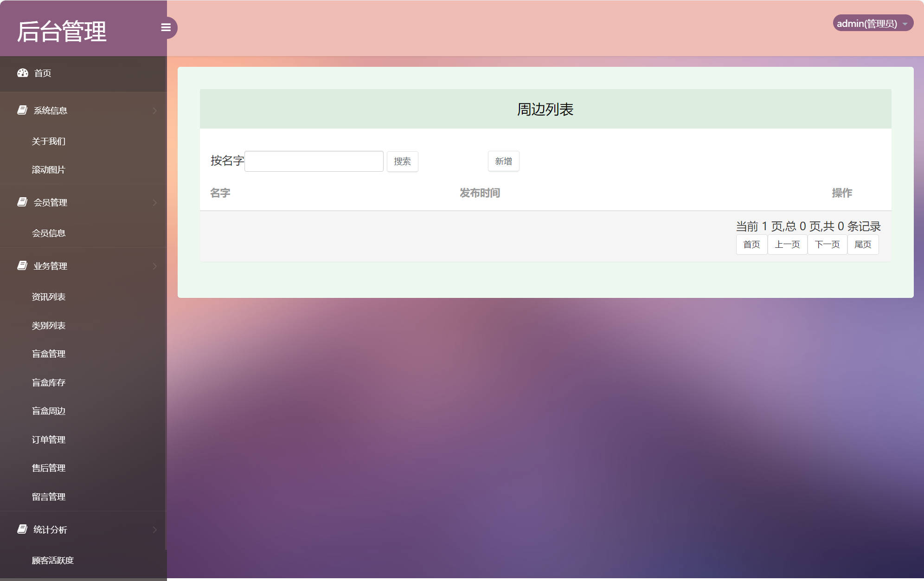Open 订单管理 from the sidebar

pyautogui.click(x=49, y=439)
